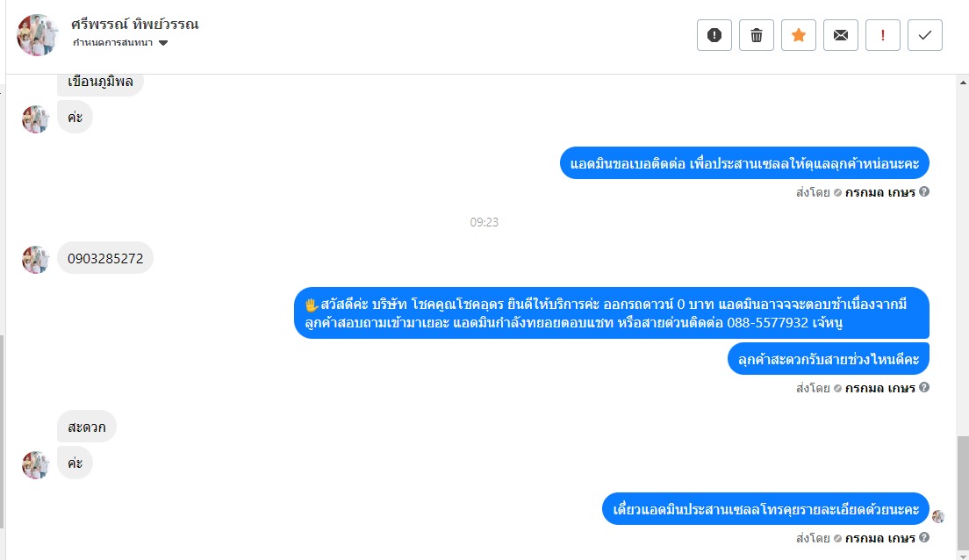Screen dimensions: 969x560
Task: Open customer profile picture in header
Action: [x=38, y=35]
